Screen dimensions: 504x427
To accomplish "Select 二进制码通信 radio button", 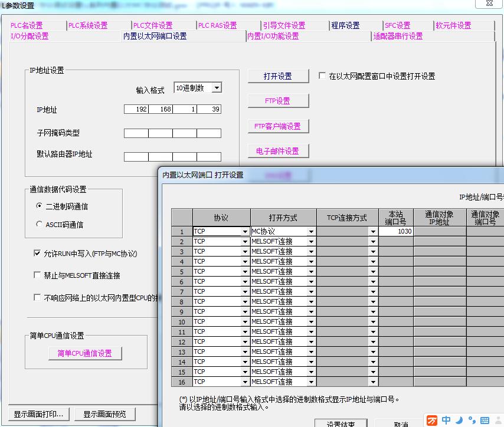I will pos(40,206).
